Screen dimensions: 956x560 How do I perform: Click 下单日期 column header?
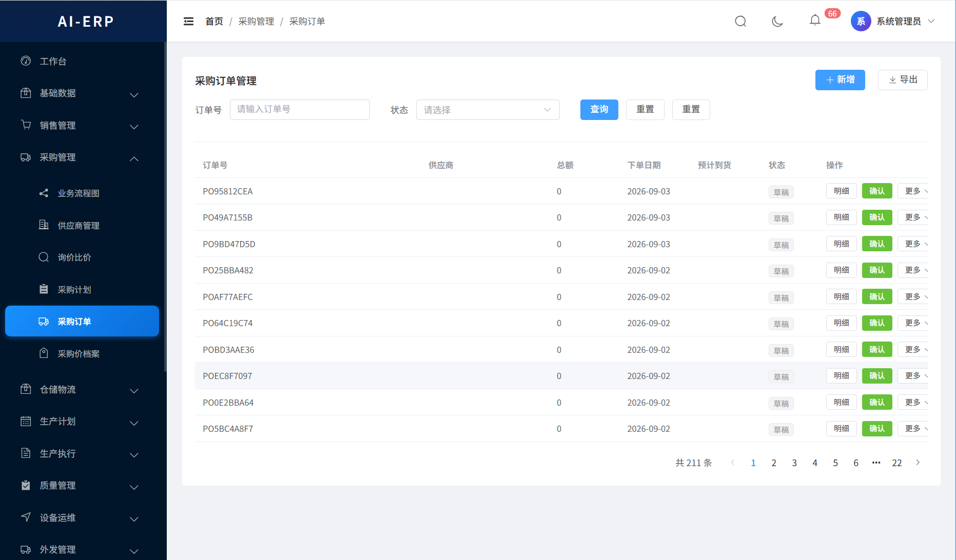tap(644, 165)
